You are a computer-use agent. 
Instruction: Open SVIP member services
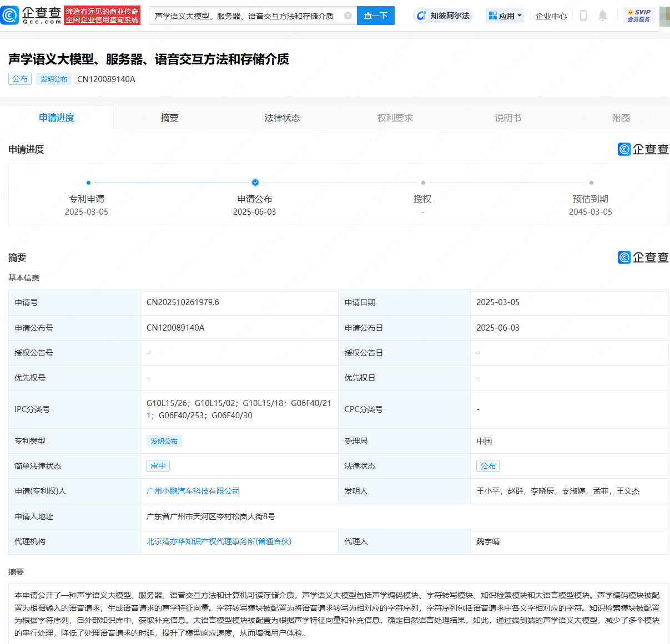tap(638, 16)
